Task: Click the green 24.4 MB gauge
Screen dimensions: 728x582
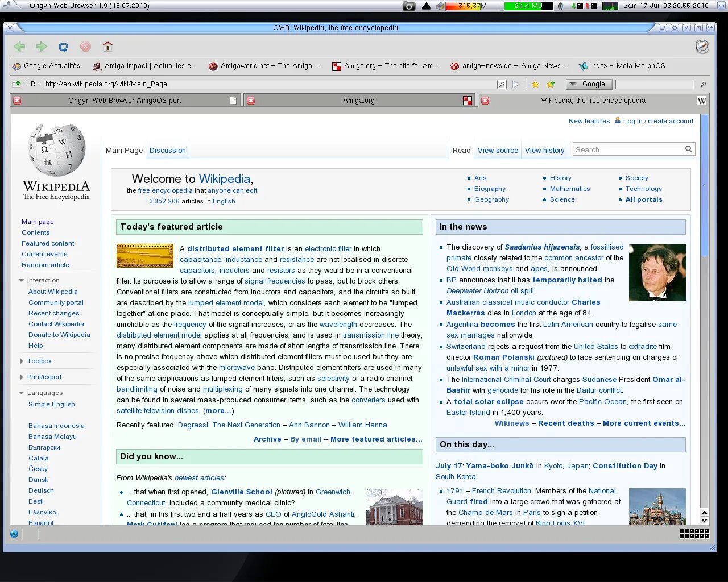Action: pos(528,6)
